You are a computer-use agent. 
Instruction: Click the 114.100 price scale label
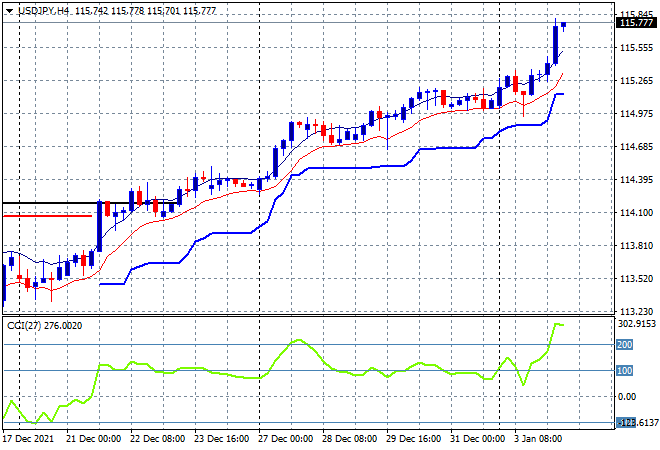[636, 213]
